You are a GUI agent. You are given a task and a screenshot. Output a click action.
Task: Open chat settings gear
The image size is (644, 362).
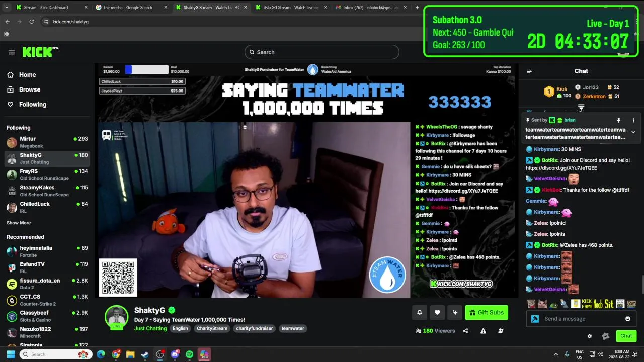pos(590,336)
